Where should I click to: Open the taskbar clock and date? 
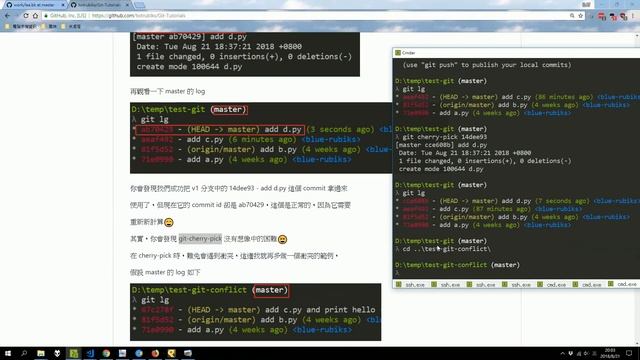(610, 353)
